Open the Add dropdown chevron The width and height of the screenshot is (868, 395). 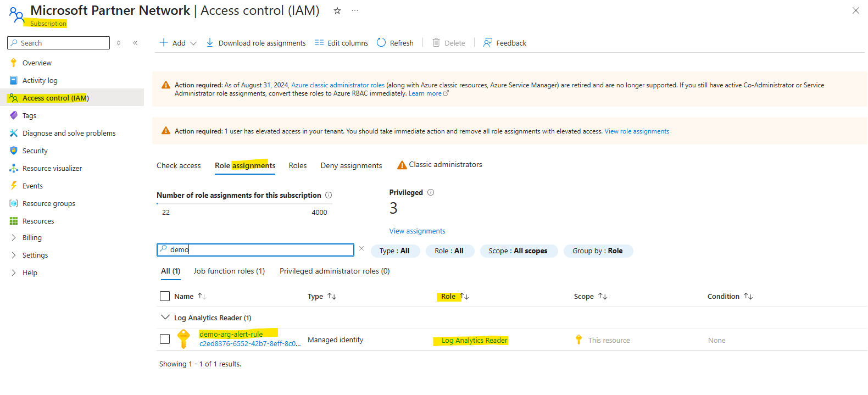[193, 43]
